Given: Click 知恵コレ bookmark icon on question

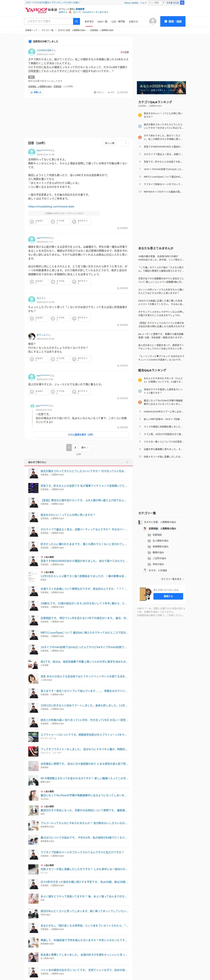Looking at the screenshot, I should [x=99, y=92].
